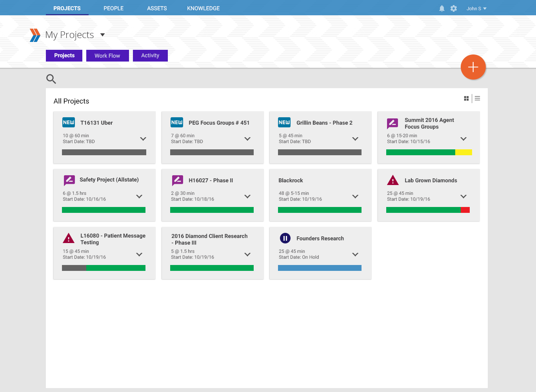Viewport: 536px width, 392px height.
Task: Open the KNOWLEDGE tab
Action: (x=203, y=8)
